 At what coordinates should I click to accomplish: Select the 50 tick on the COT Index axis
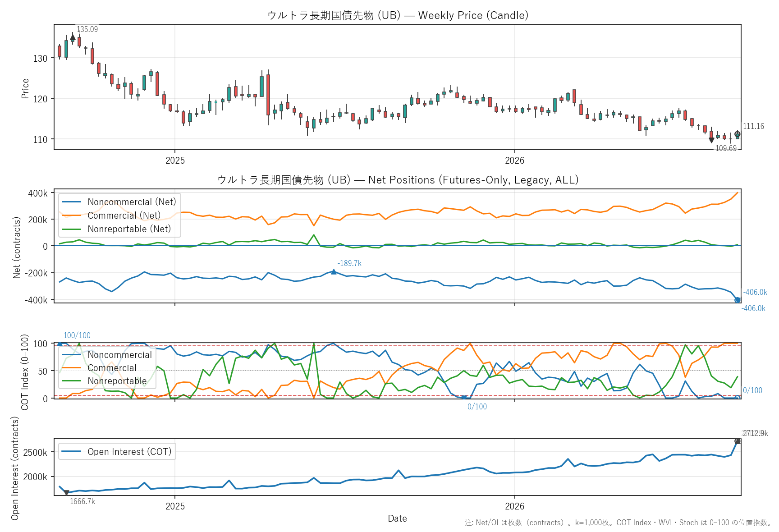pos(42,371)
